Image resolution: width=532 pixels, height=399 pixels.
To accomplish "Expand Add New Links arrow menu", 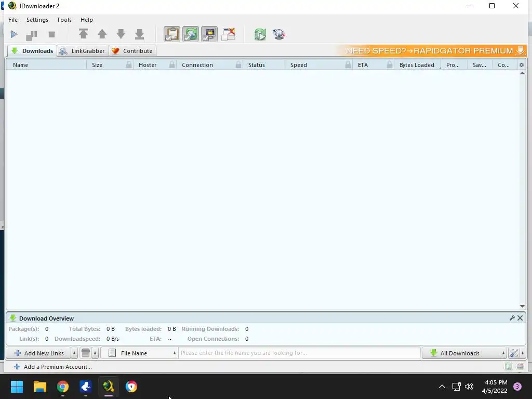I will [74, 353].
